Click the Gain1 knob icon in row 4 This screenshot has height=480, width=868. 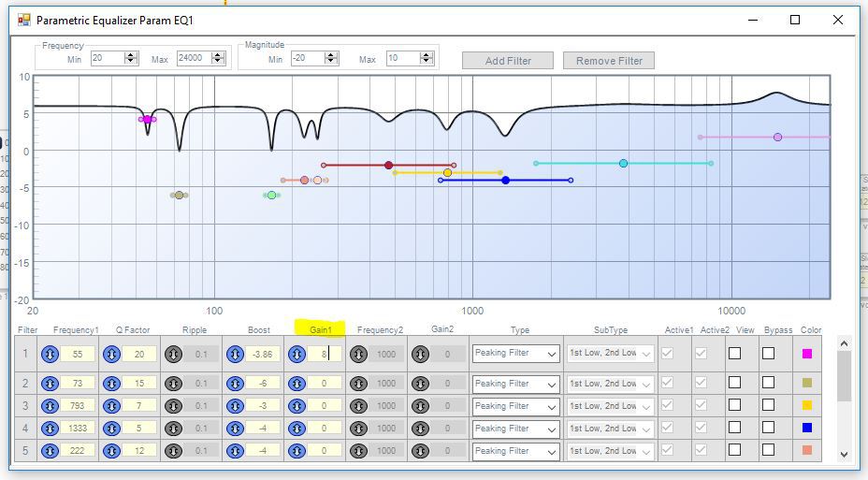[297, 429]
